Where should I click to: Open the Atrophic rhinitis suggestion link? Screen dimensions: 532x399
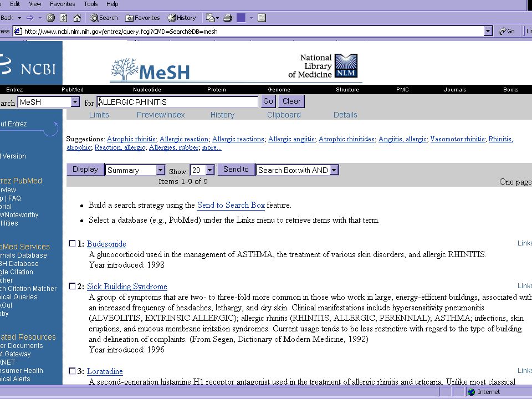pos(131,139)
